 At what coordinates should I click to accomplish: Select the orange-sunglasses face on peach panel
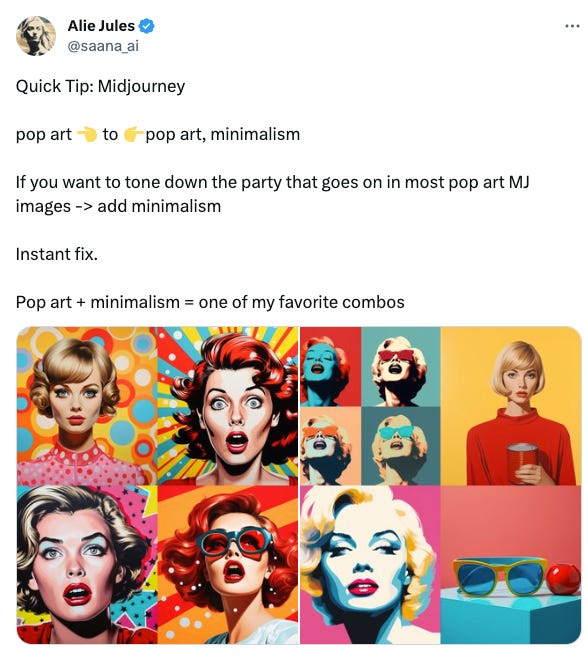[330, 446]
